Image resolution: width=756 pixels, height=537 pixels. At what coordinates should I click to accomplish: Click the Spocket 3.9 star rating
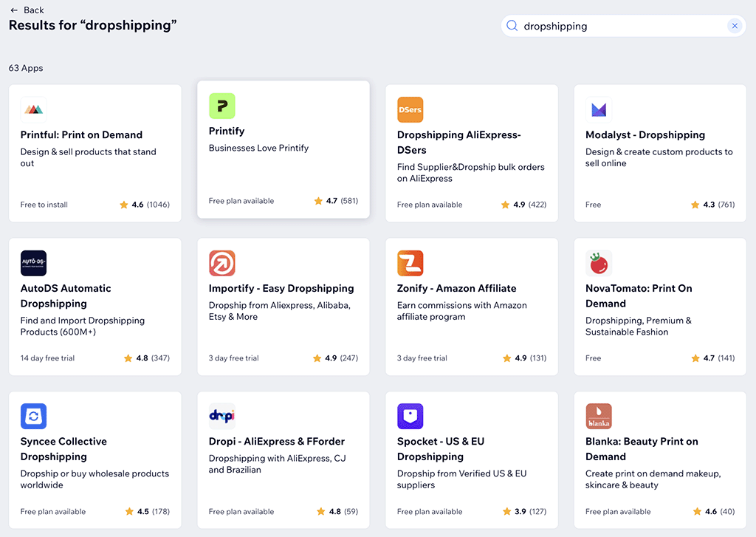[525, 511]
